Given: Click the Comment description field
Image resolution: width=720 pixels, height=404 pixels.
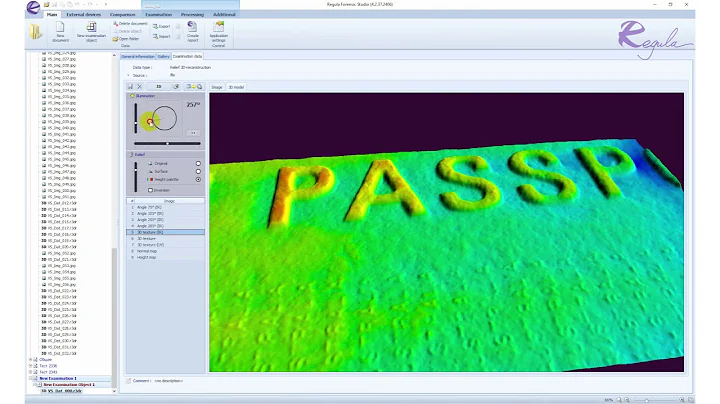Looking at the screenshot, I should 169,381.
